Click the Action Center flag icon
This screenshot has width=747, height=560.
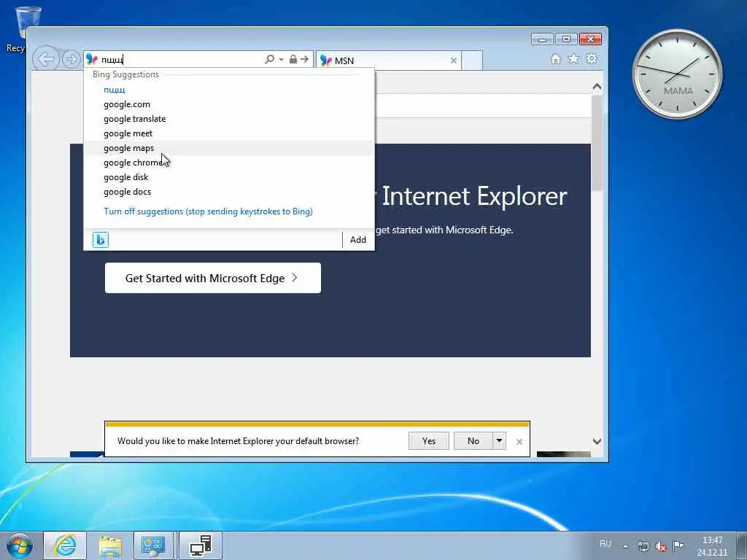678,545
